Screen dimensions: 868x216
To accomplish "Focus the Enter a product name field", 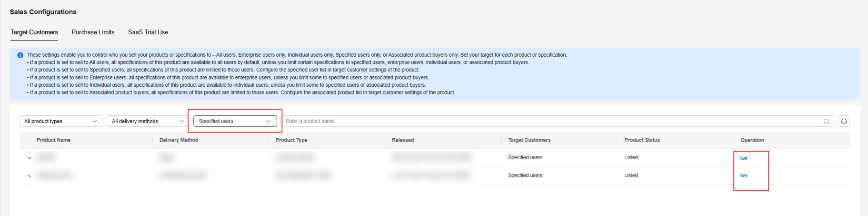I will point(552,121).
